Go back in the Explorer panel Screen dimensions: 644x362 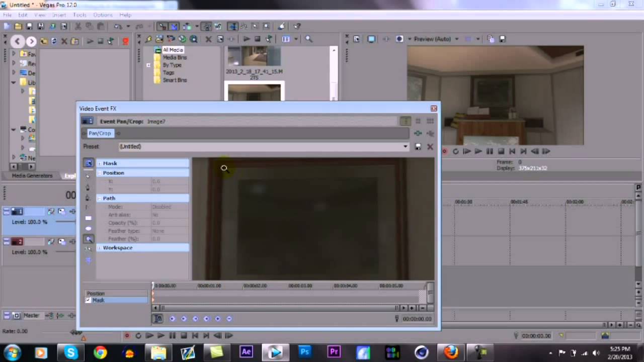point(18,41)
